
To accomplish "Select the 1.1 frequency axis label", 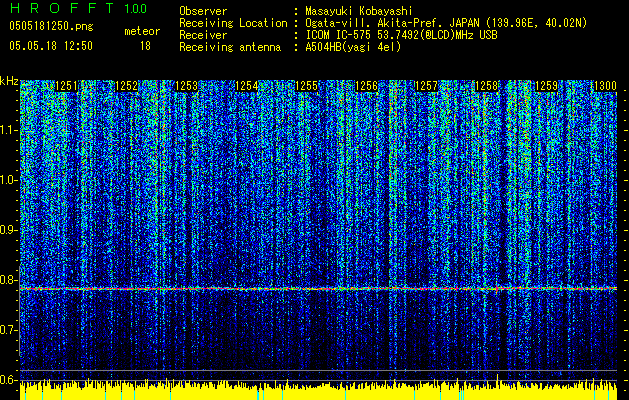I will click(x=9, y=130).
